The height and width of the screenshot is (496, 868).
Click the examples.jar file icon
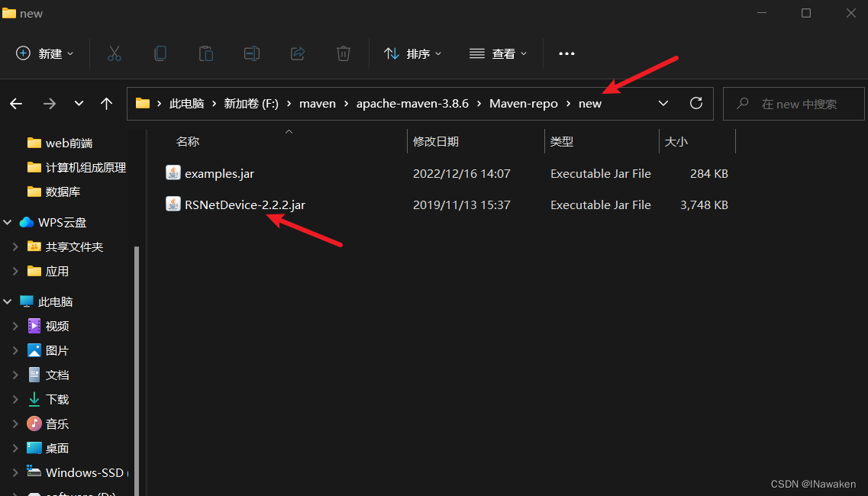coord(173,172)
